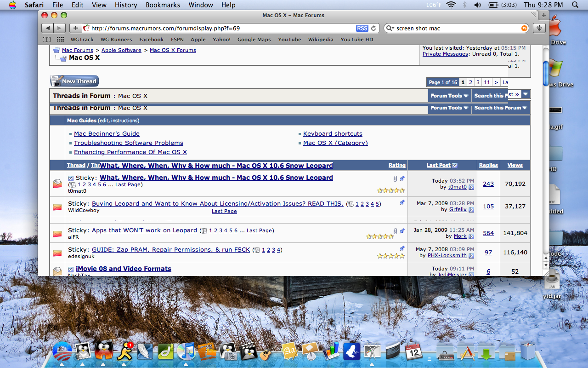This screenshot has width=588, height=368.
Task: Click the volume icon in menu bar
Action: tap(477, 5)
